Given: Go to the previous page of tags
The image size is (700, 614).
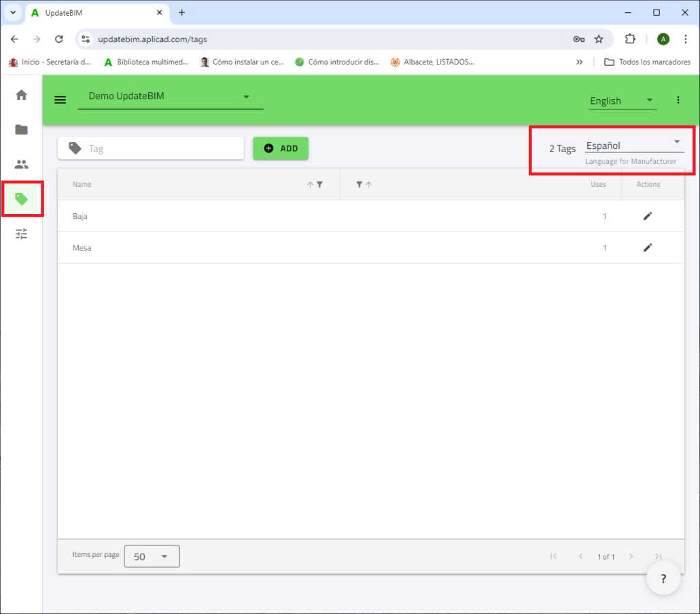Looking at the screenshot, I should point(581,556).
